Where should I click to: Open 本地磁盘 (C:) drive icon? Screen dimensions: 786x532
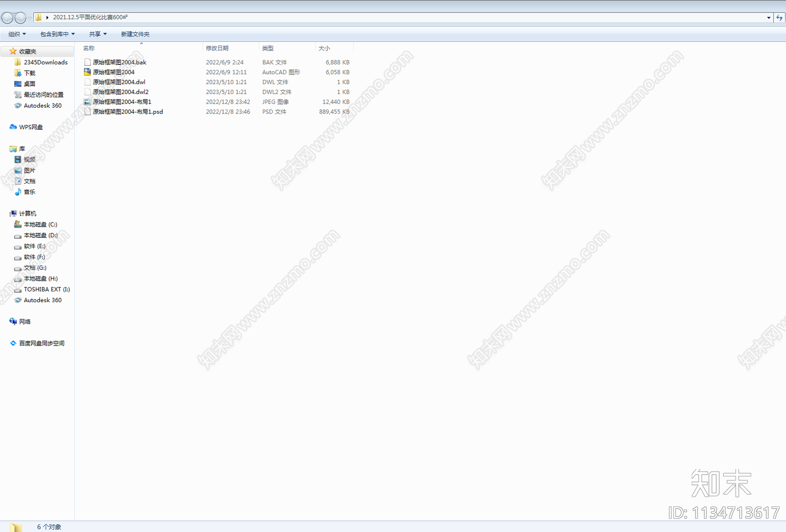18,224
